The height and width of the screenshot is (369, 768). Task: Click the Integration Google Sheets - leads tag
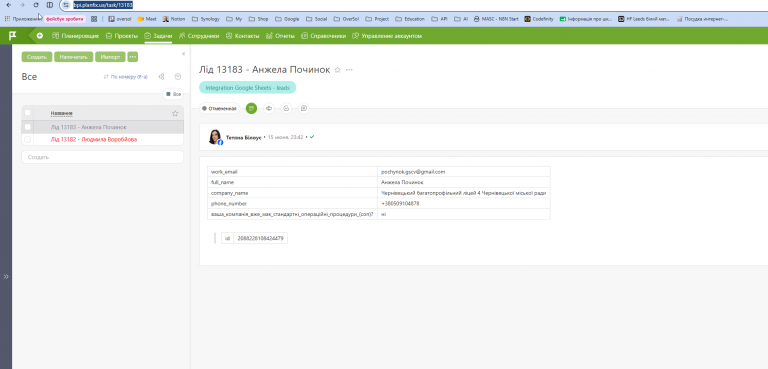point(247,88)
